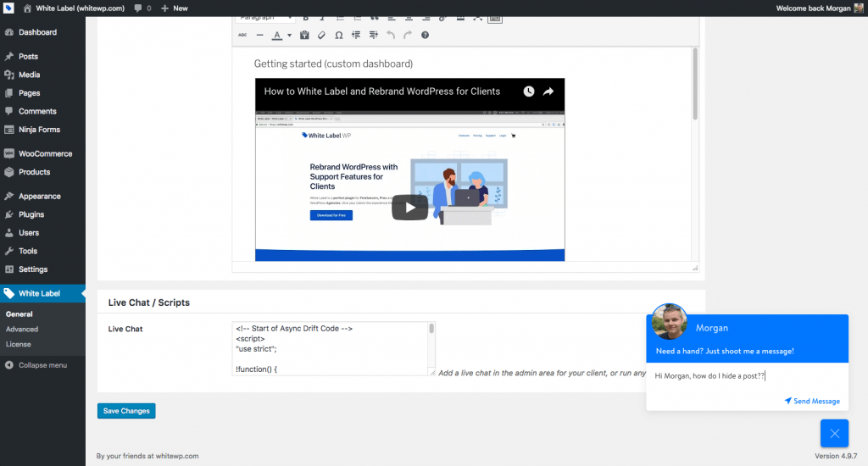868x466 pixels.
Task: Open the Users menu
Action: (x=42, y=233)
